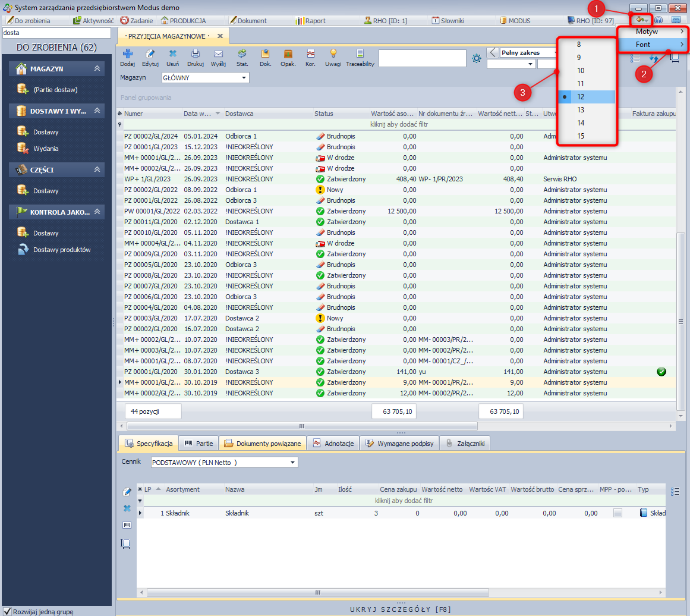Select font size 14 option
The height and width of the screenshot is (616, 690).
(580, 123)
